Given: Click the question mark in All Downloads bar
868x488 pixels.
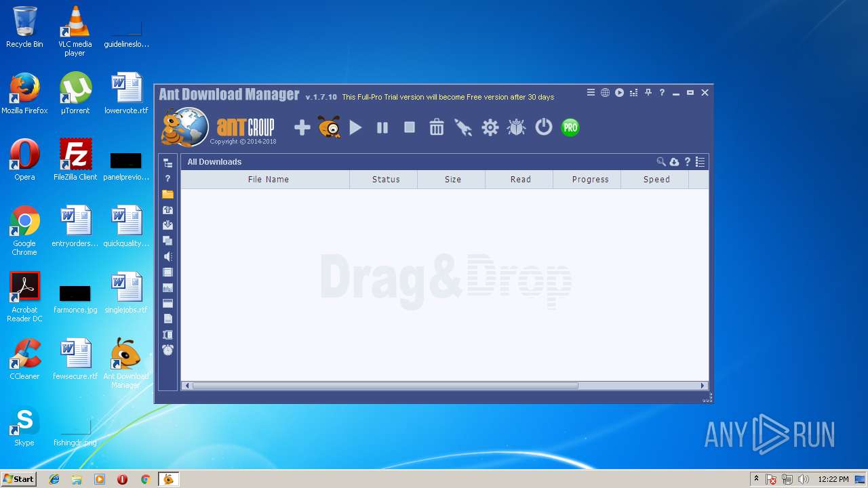Looking at the screenshot, I should 687,162.
